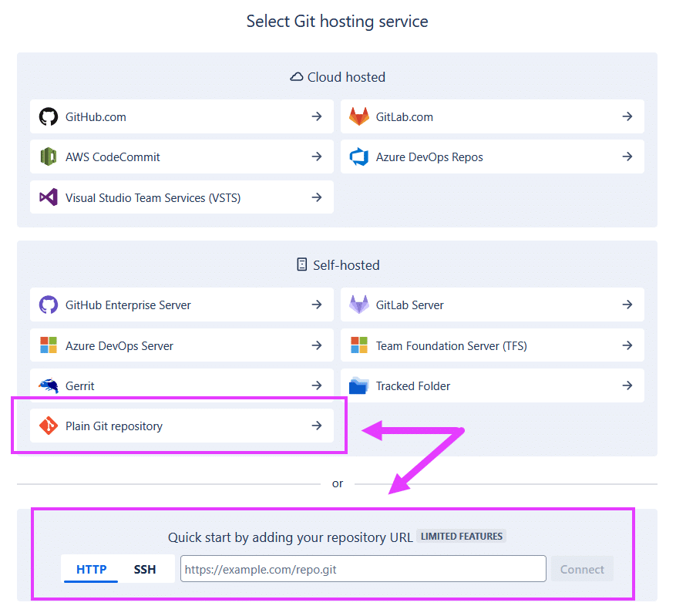Click arrow next to GitLab.com

click(x=627, y=116)
